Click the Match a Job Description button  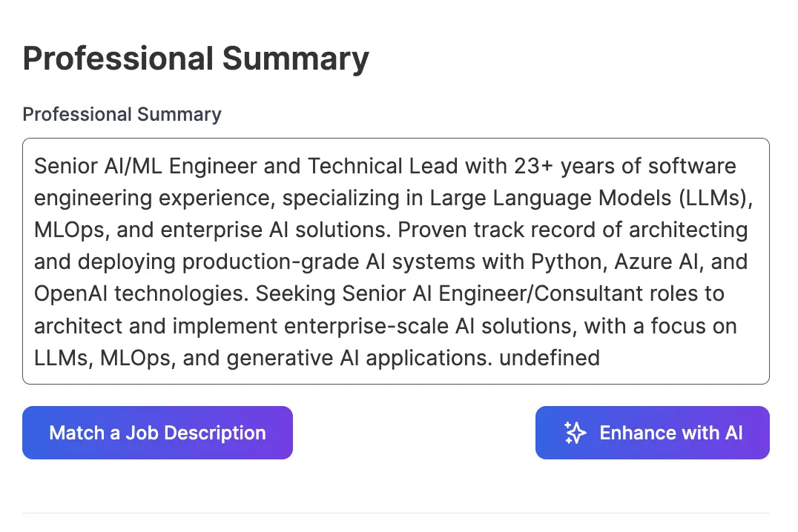pos(157,433)
